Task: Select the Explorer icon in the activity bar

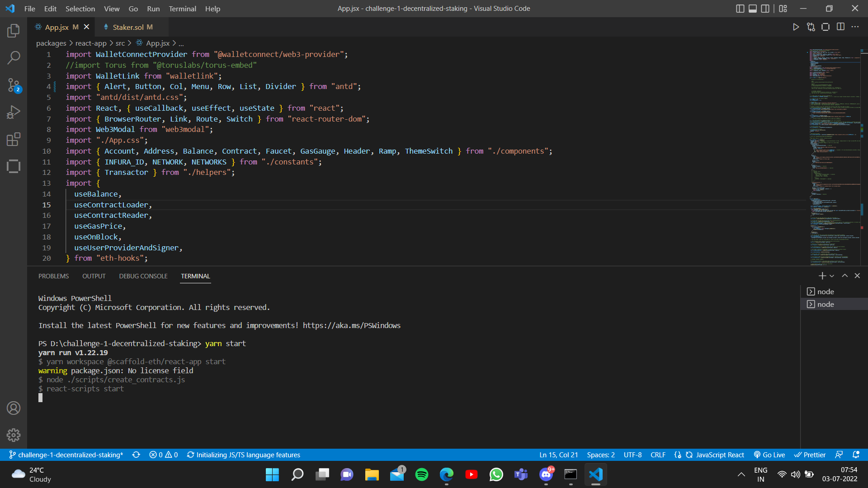Action: point(14,31)
